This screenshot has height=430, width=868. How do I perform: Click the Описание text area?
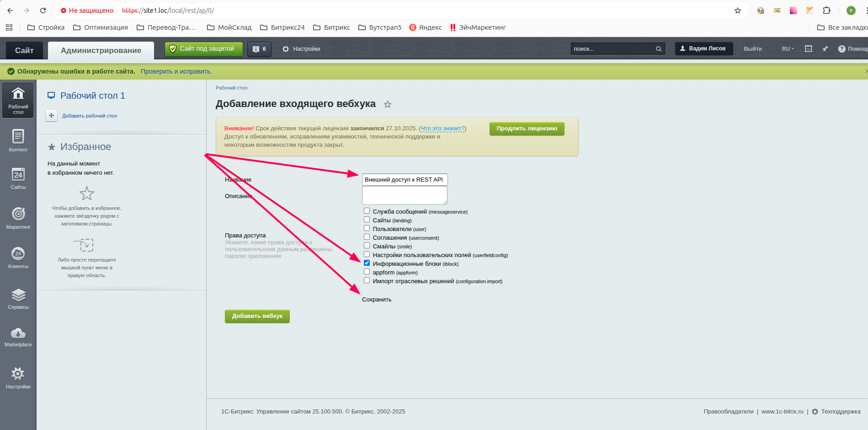pos(404,195)
